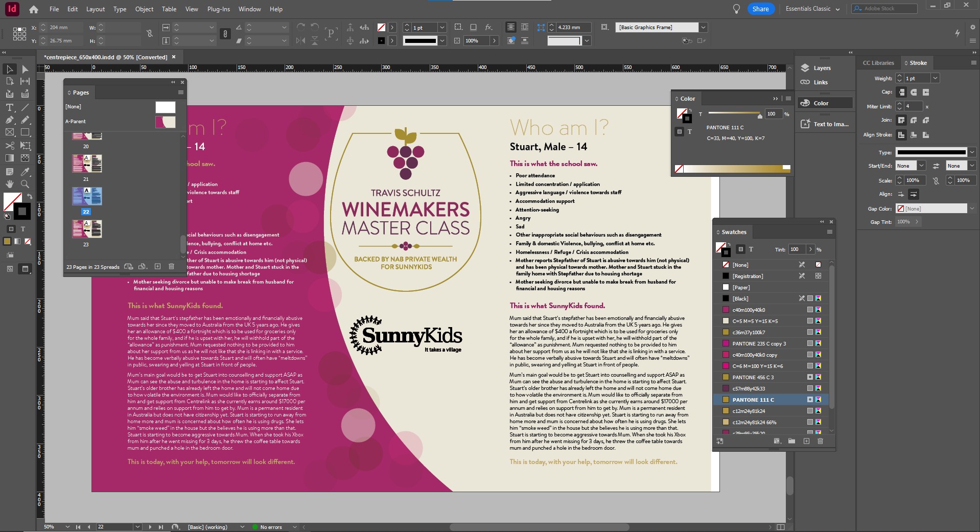Viewport: 980px width, 532px height.
Task: Delete page 22 using trash icon
Action: pyautogui.click(x=172, y=266)
